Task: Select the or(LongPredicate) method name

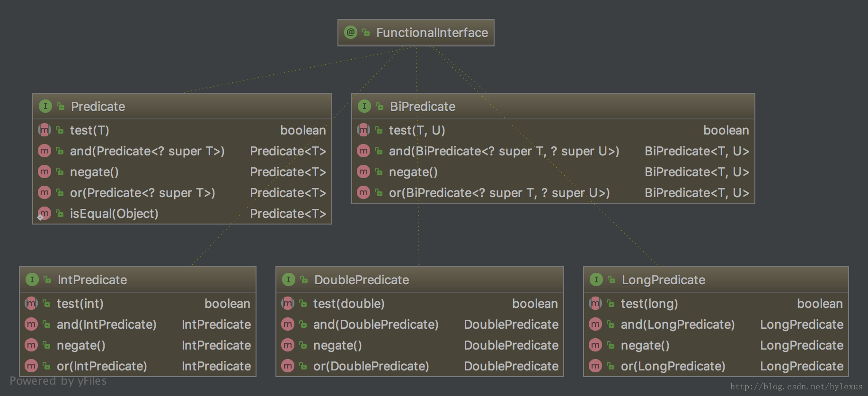Action: pyautogui.click(x=673, y=366)
